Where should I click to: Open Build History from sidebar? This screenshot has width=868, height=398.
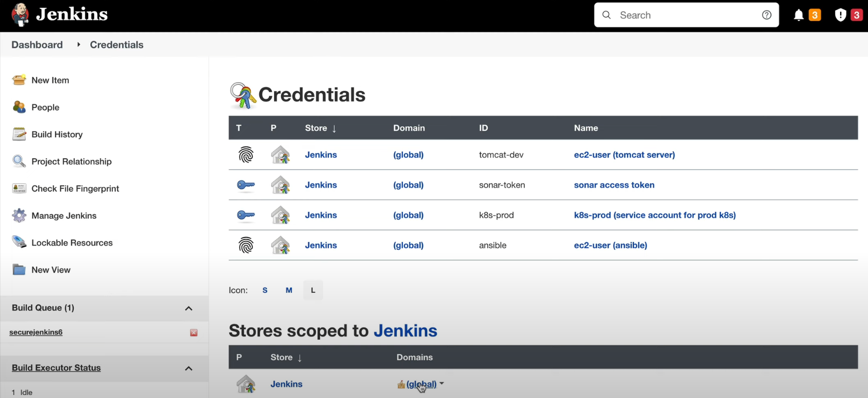click(x=57, y=134)
